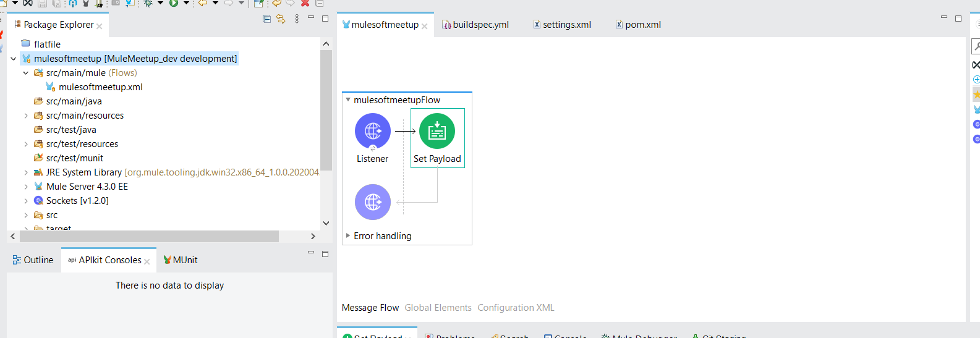This screenshot has width=980, height=338.
Task: Click the horizontal scroll-left arrow
Action: (x=13, y=236)
